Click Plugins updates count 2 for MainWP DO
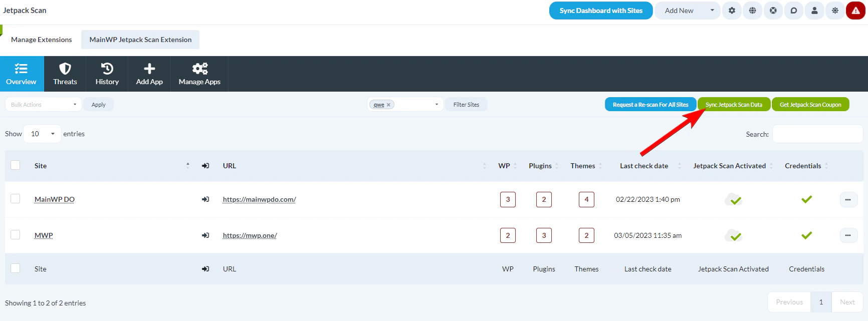The height and width of the screenshot is (321, 868). tap(544, 199)
